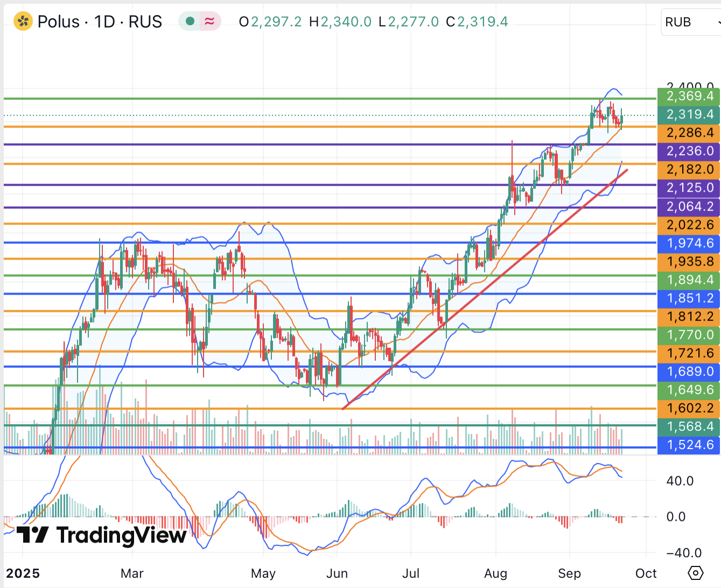Click the 2,236.0 purple level label
721x588 pixels.
[689, 151]
